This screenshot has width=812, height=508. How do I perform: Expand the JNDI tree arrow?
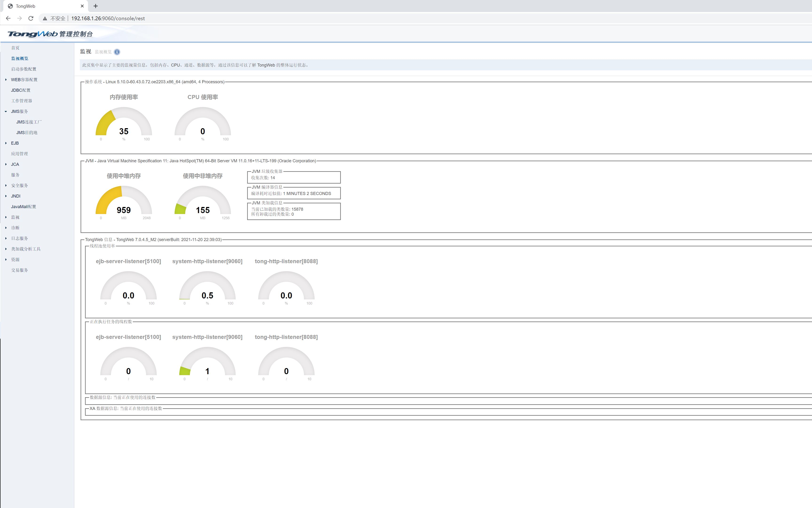(x=6, y=196)
